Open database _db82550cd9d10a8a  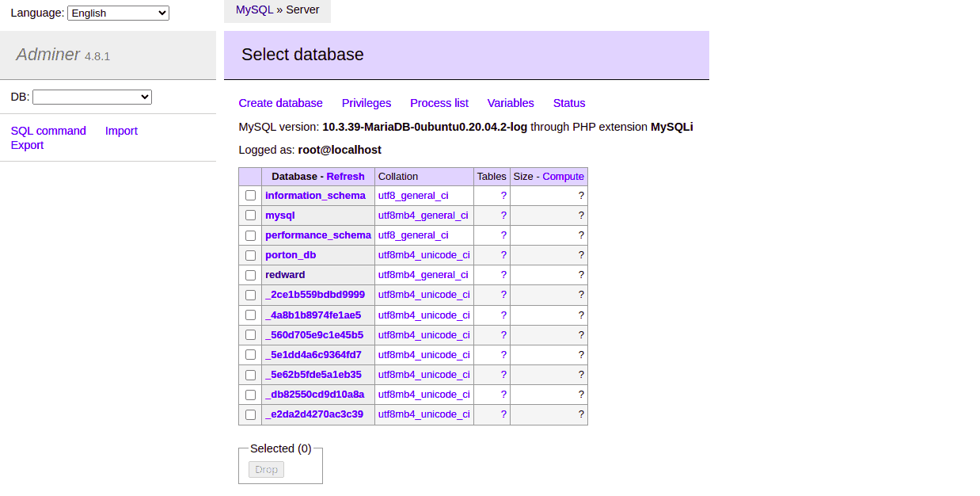pos(315,394)
